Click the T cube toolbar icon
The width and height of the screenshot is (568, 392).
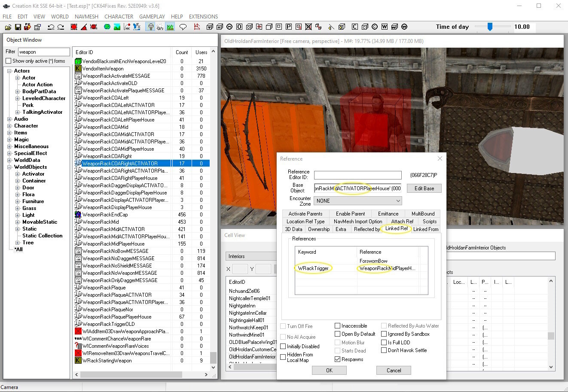tap(210, 27)
